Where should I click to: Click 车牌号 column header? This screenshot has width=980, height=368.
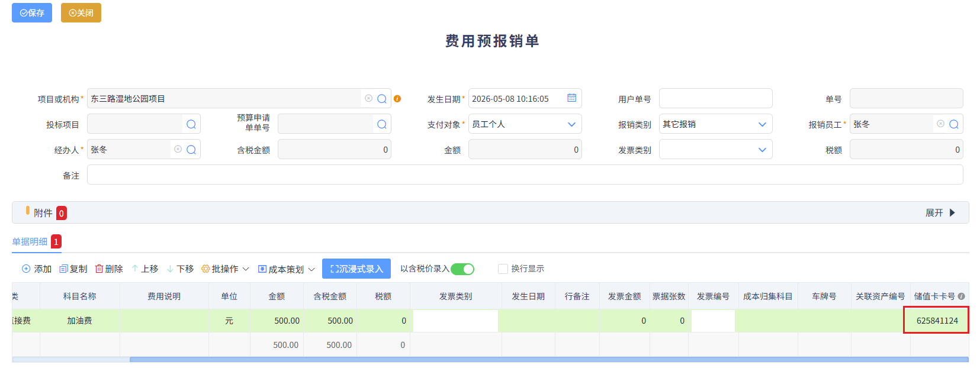coord(824,296)
